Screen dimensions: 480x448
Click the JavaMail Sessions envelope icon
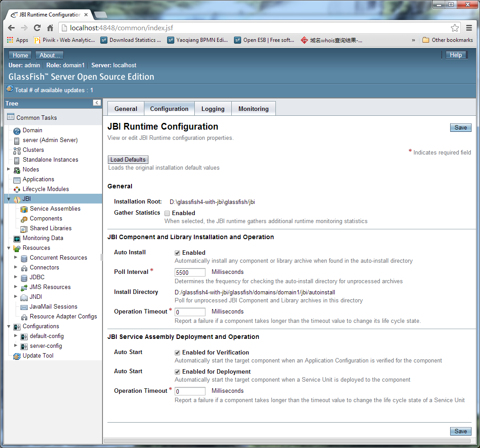[24, 307]
